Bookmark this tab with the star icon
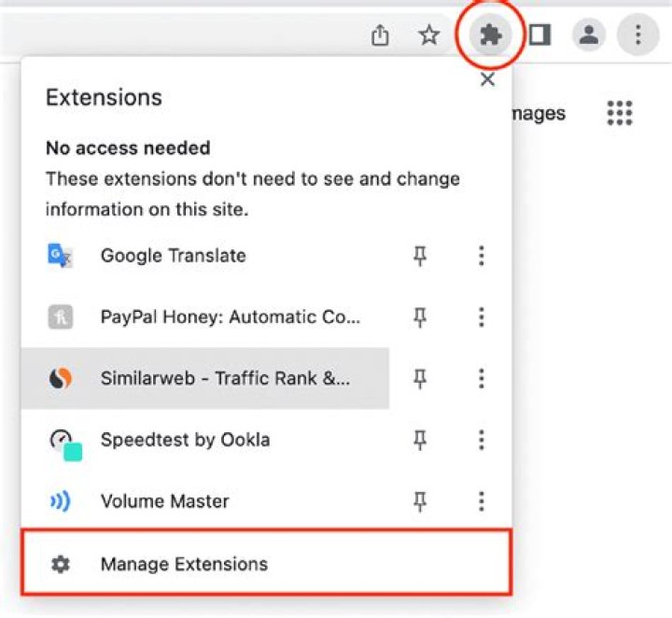This screenshot has height=618, width=672. [x=429, y=35]
